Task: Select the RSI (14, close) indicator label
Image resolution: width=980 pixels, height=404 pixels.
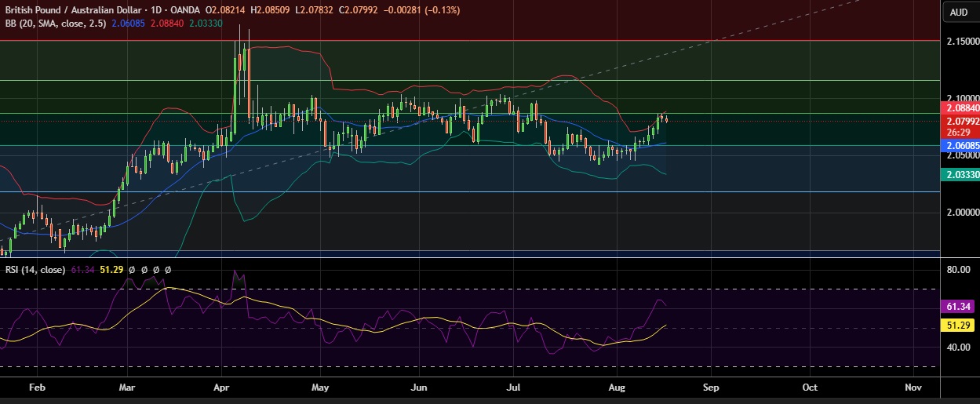Action: [x=34, y=270]
